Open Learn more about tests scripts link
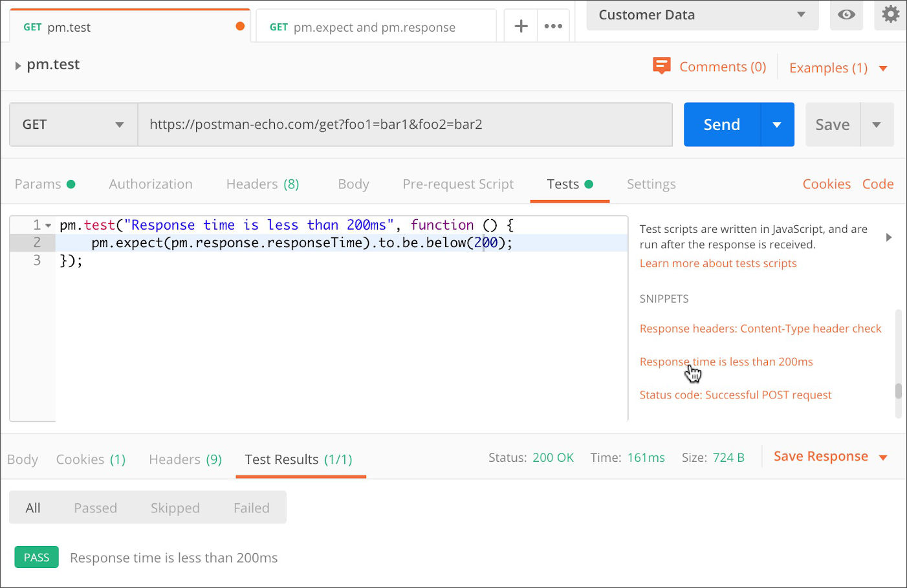Screen dimensions: 907x588 point(718,263)
